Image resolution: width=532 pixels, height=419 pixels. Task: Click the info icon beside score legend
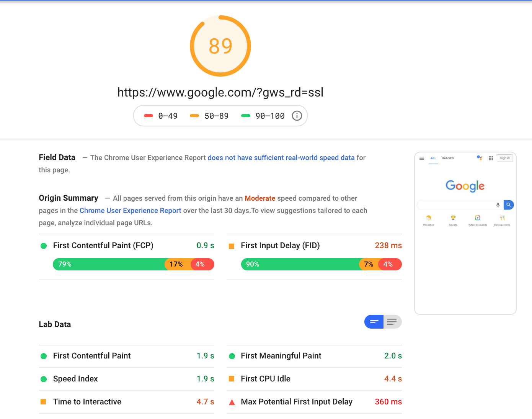[x=297, y=116]
